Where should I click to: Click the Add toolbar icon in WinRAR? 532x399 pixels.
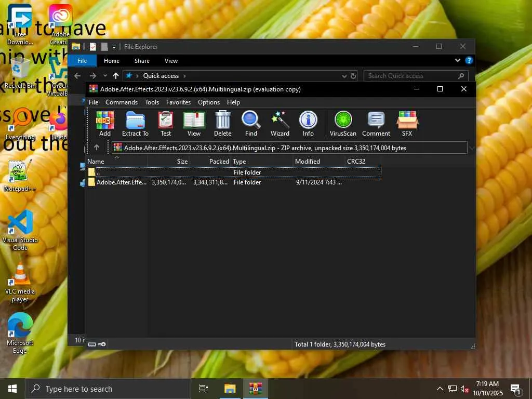point(105,124)
